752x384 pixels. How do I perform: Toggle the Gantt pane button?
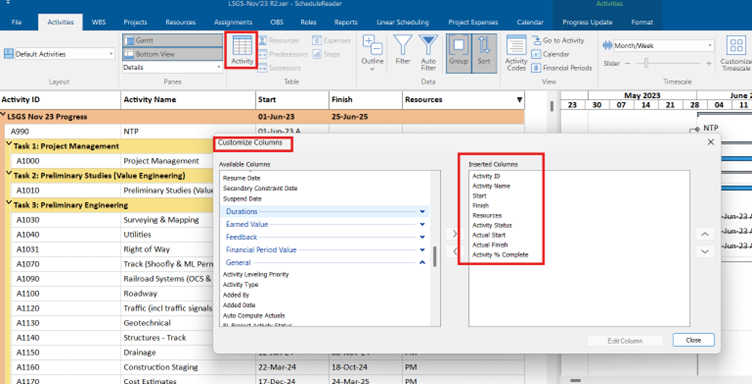[x=172, y=41]
